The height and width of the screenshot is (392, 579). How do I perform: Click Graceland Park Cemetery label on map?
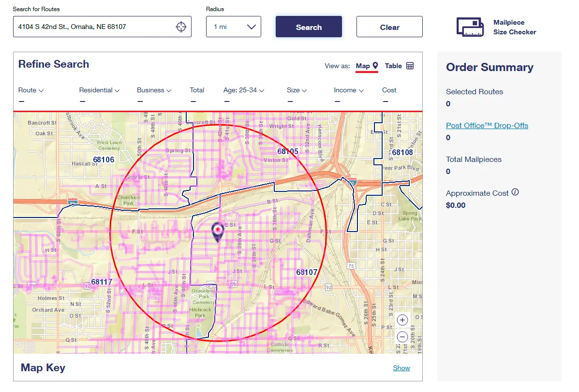pyautogui.click(x=204, y=296)
